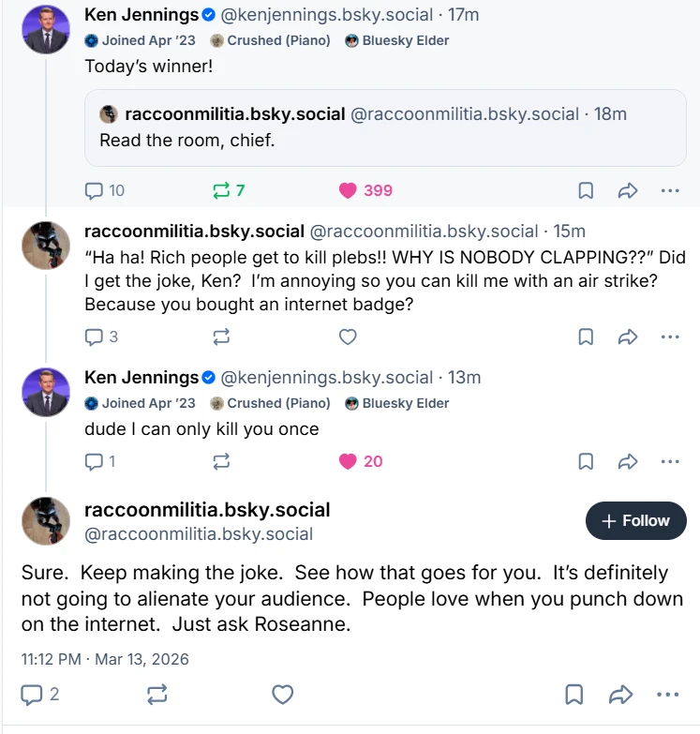Like raccoonmilitia's "Did I get the joke" reply
The height and width of the screenshot is (734, 700).
[x=348, y=337]
